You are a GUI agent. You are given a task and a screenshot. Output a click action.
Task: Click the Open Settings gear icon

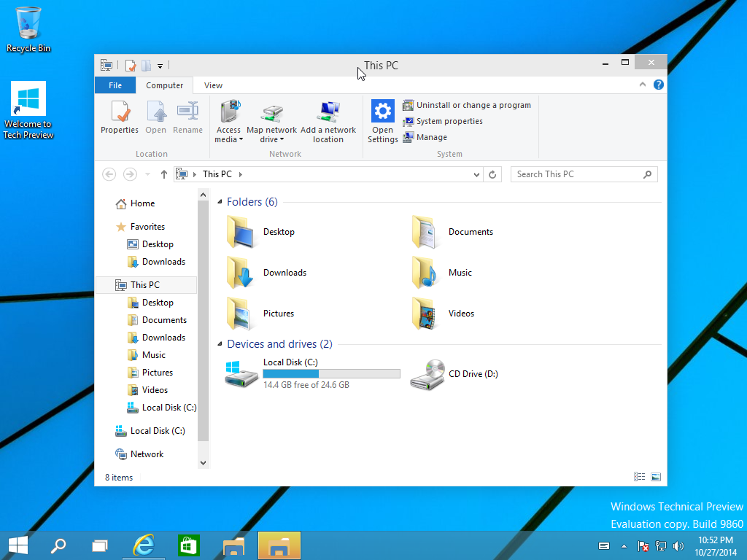(382, 112)
